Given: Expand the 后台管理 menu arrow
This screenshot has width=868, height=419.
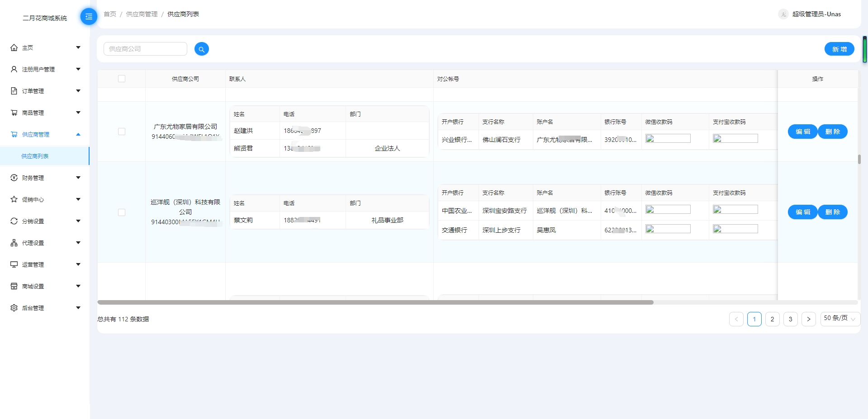Looking at the screenshot, I should (78, 308).
